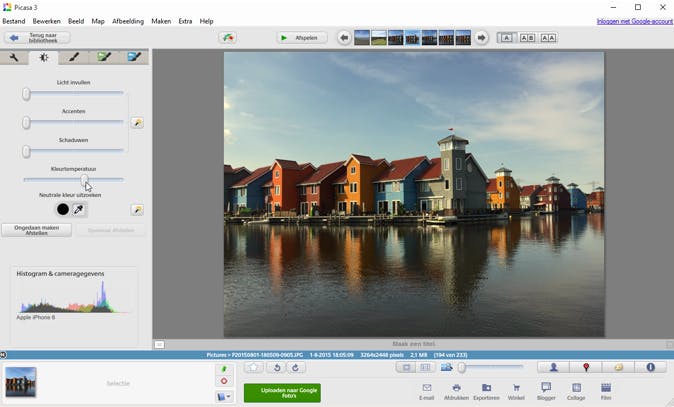674x407 pixels.
Task: Click the Film icon
Action: (x=606, y=388)
